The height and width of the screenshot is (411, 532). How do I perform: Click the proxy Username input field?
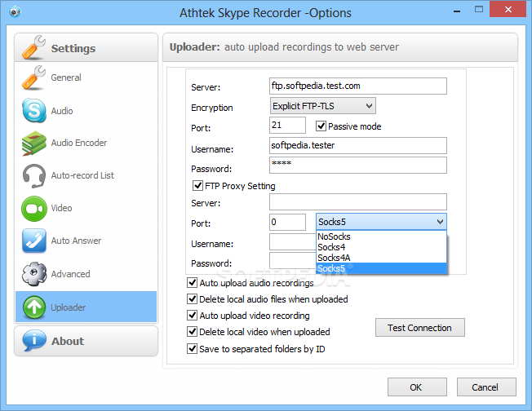point(293,242)
